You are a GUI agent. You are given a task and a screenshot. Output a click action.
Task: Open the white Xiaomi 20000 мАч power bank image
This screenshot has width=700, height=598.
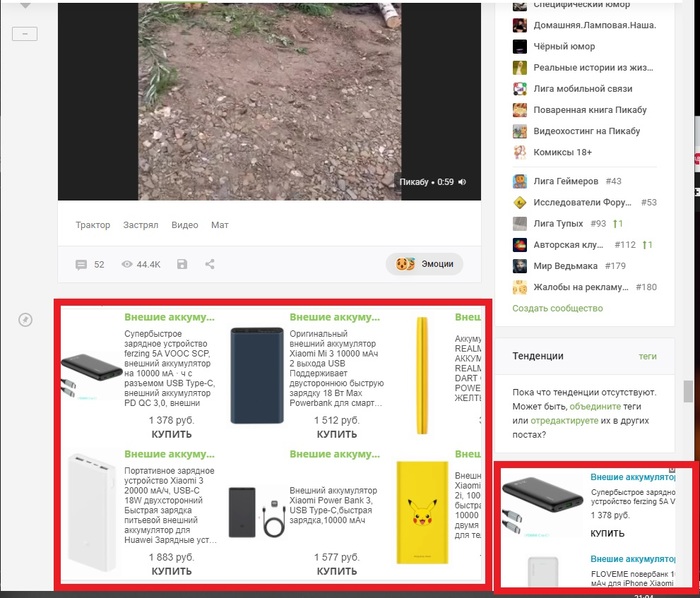tap(92, 512)
